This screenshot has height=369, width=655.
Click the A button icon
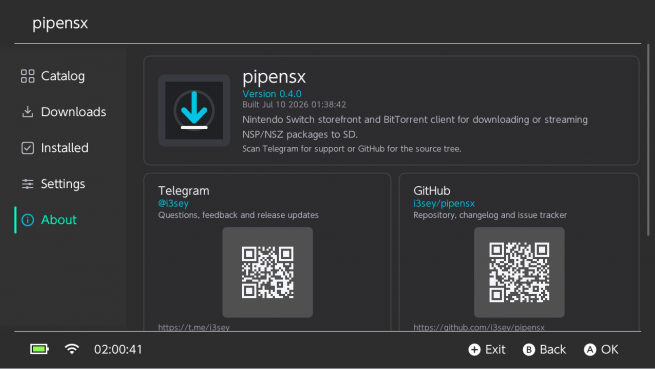coord(590,349)
